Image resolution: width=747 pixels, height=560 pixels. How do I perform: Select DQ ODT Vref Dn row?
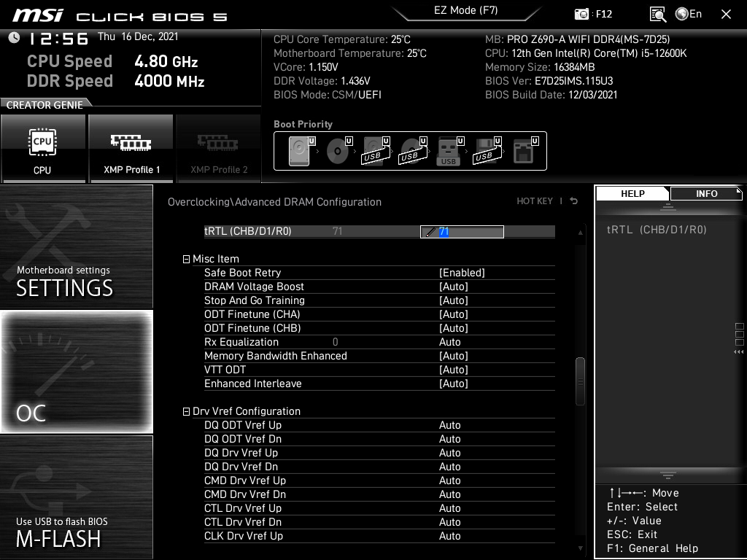coord(379,438)
